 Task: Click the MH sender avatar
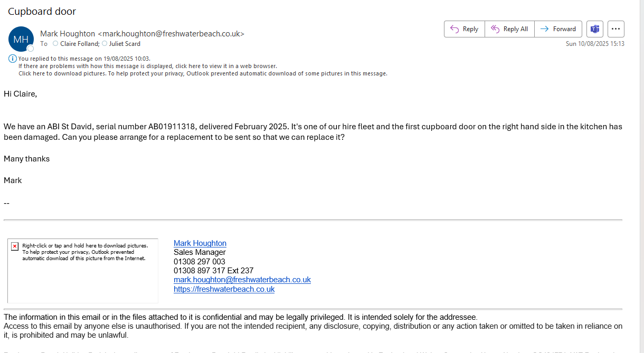[21, 39]
